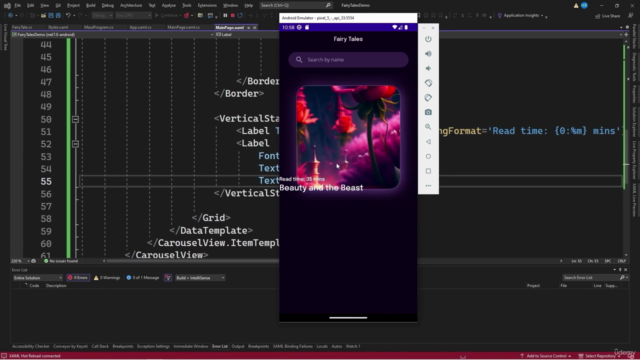Open the File menu
The width and height of the screenshot is (640, 360).
click(x=18, y=5)
